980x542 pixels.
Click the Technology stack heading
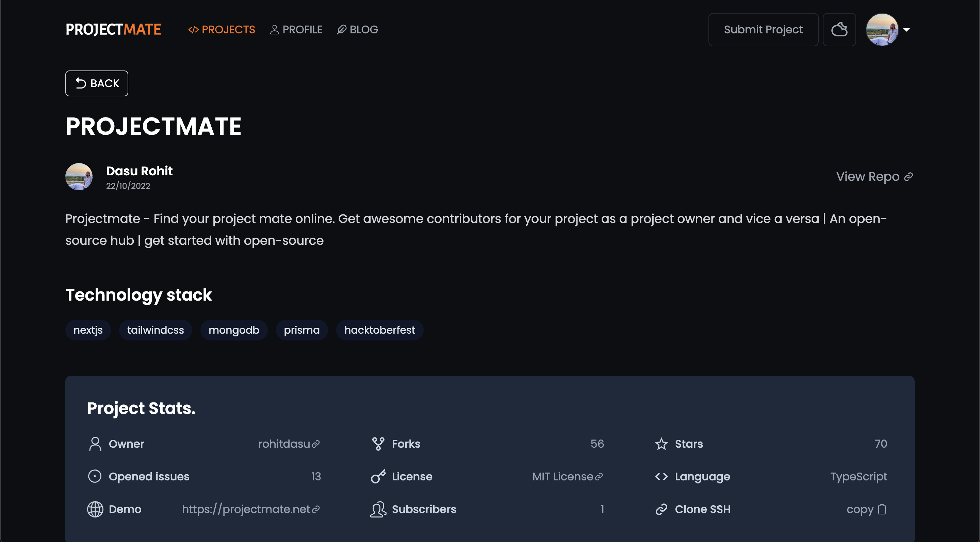tap(138, 295)
